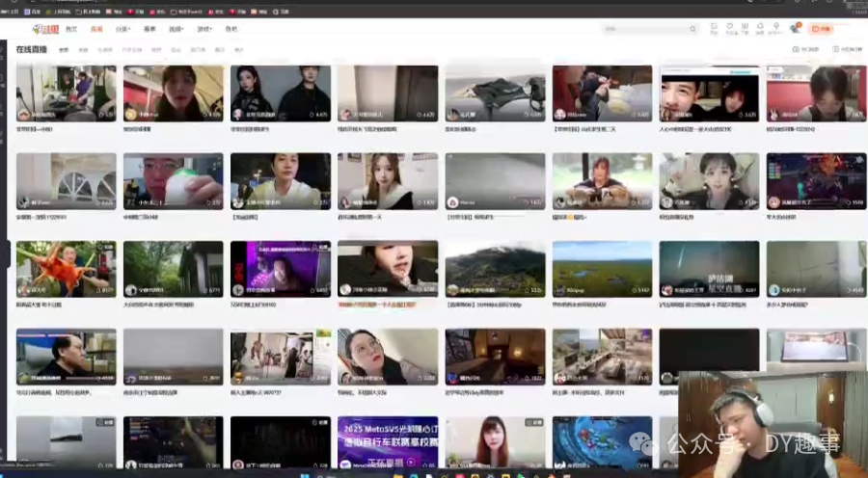The image size is (868, 478).
Task: Click the red-highlighted stream title text
Action: point(377,305)
